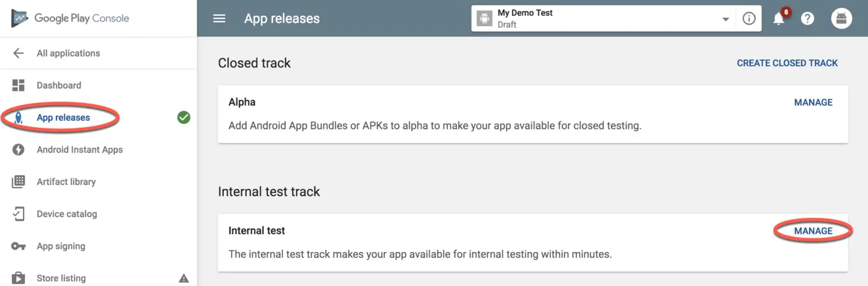Manage the Alpha closed track
Viewport: 868px width, 286px height.
pyautogui.click(x=813, y=102)
